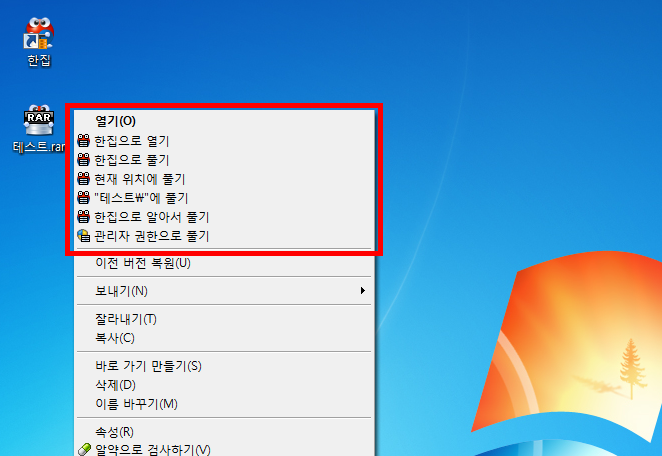Click the icon beside 현재 위치에 풀기
The width and height of the screenshot is (662, 456).
click(84, 179)
